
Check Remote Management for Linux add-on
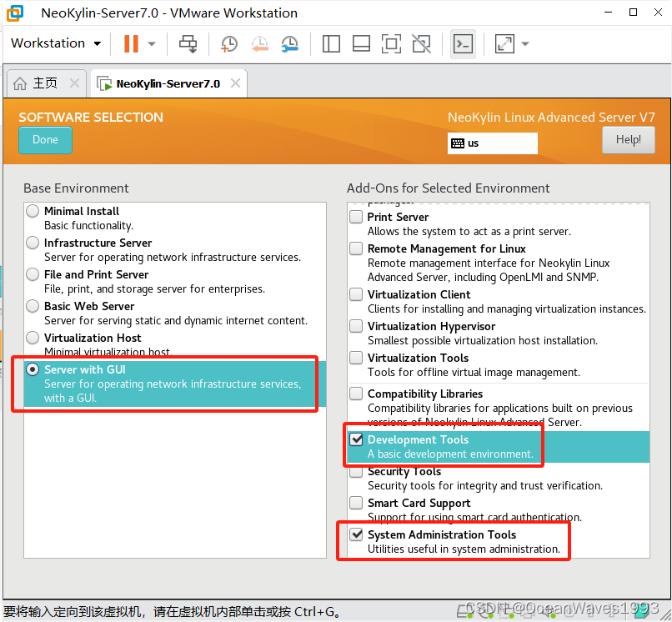(x=356, y=248)
